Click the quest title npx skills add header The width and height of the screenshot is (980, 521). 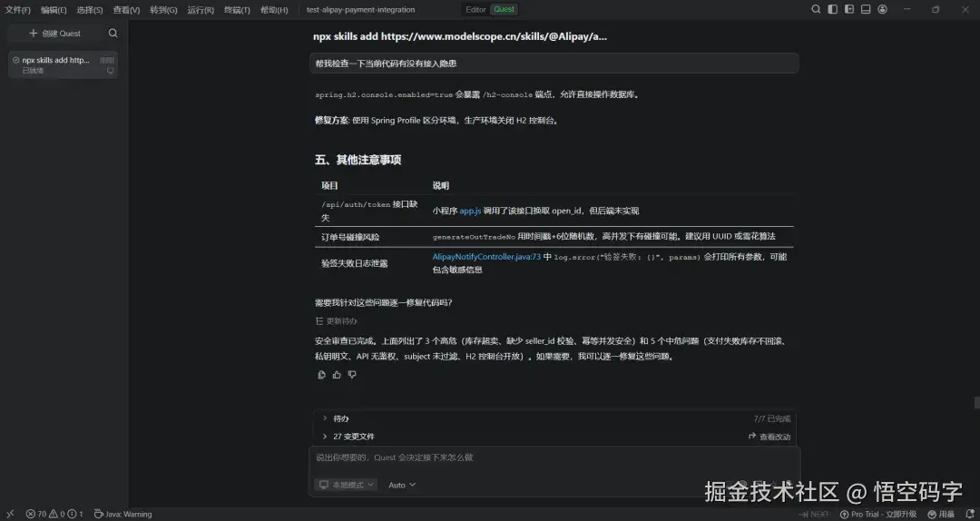point(460,36)
